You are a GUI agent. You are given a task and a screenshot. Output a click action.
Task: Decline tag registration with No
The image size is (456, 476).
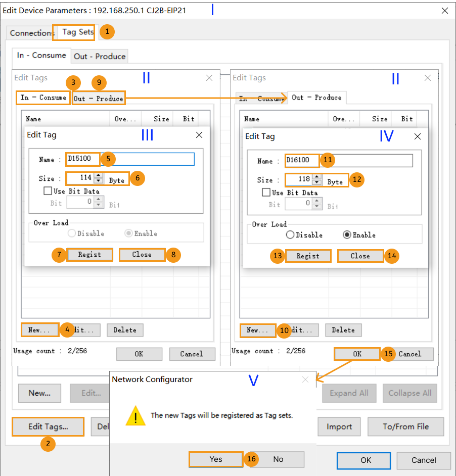(278, 459)
